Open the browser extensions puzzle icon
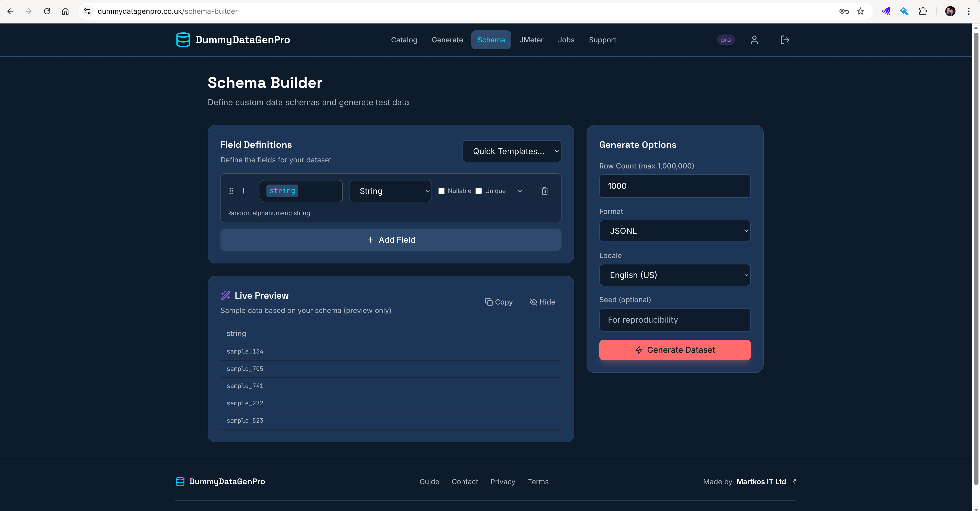This screenshot has width=980, height=511. pos(924,11)
